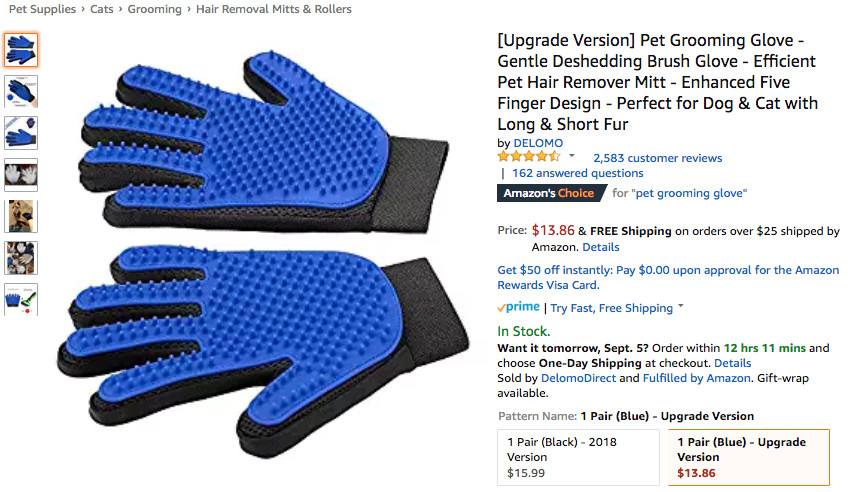Click the star rating icons
Screen dimensions: 859x492
(x=528, y=157)
